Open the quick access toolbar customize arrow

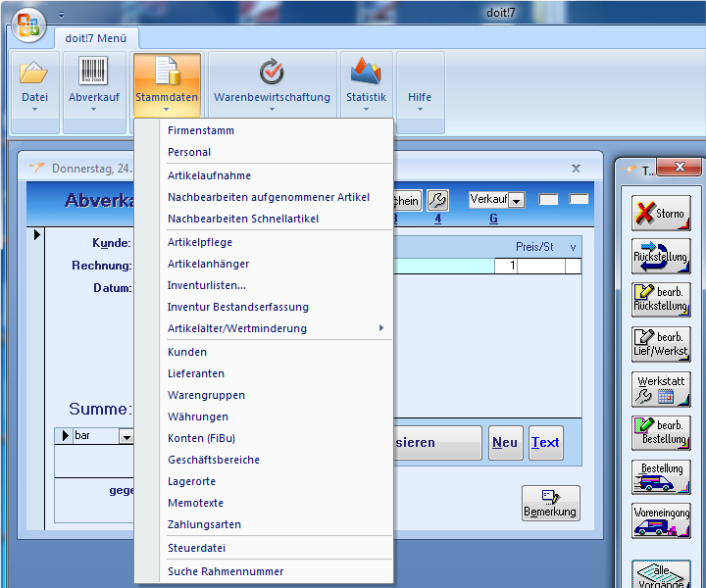point(61,16)
